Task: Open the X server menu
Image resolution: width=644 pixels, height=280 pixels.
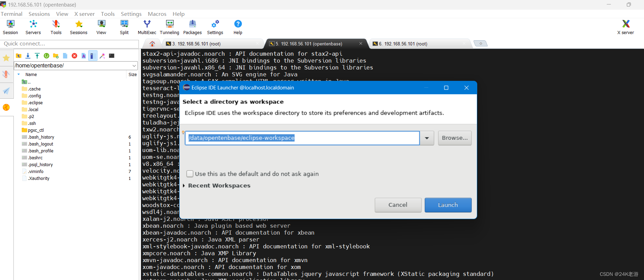Action: [84, 14]
